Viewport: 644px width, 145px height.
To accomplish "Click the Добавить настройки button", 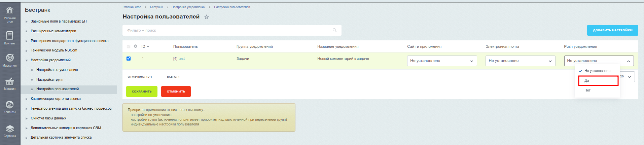I will (612, 30).
